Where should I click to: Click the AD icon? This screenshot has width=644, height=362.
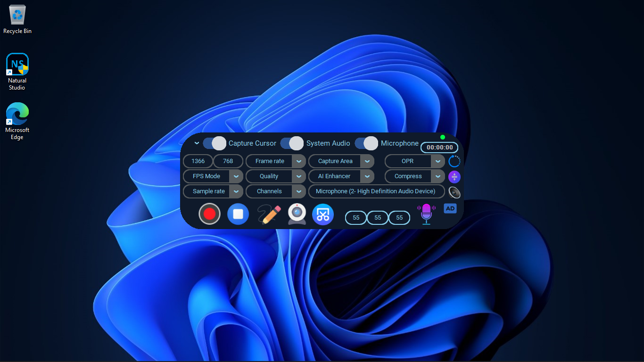coord(450,208)
